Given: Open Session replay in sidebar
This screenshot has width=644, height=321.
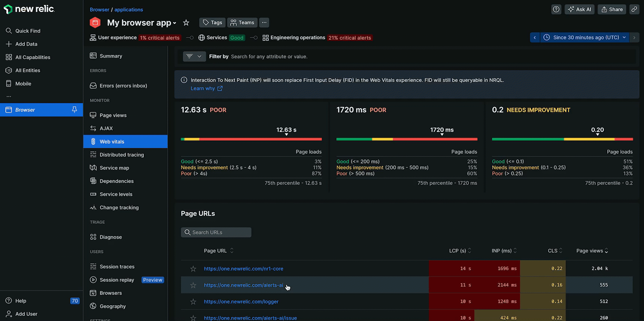Looking at the screenshot, I should [x=117, y=280].
